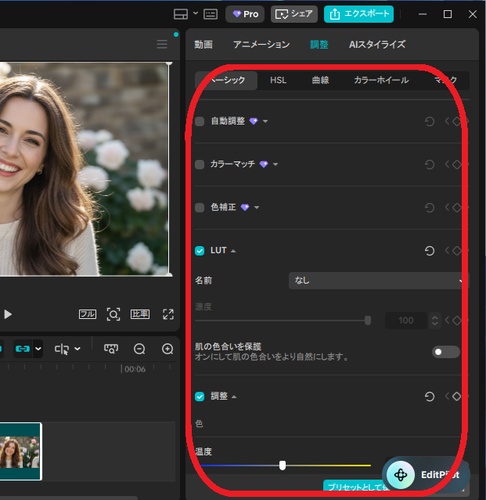
Task: Uncheck the LUT checkbox
Action: (200, 251)
